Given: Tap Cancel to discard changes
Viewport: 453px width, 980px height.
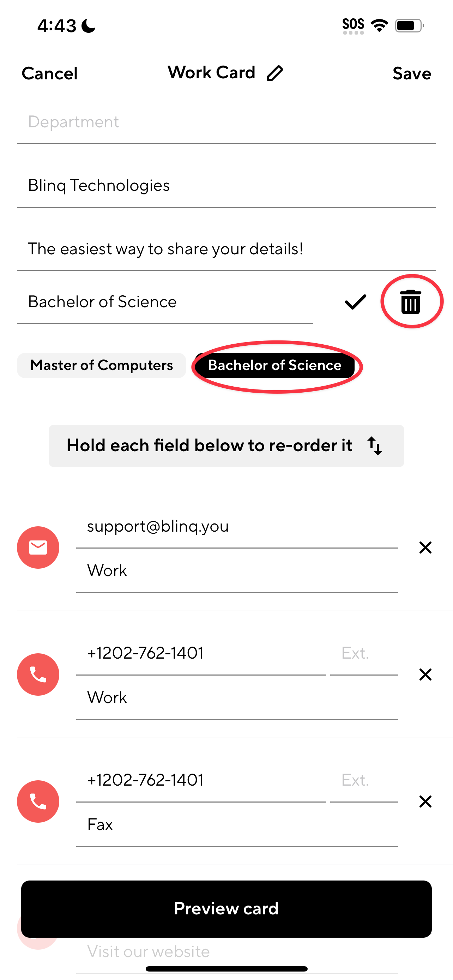Looking at the screenshot, I should pos(49,73).
